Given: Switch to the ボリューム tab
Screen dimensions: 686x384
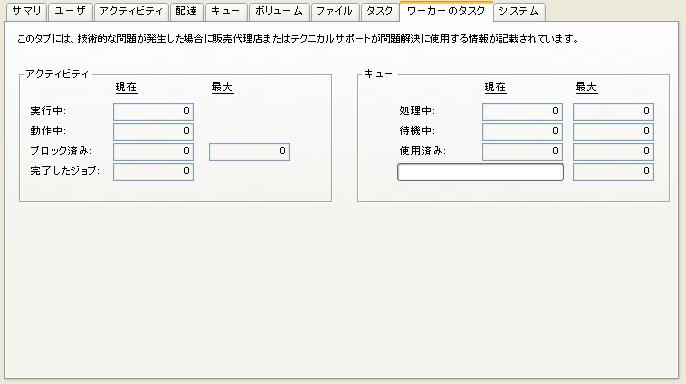Looking at the screenshot, I should click(279, 11).
